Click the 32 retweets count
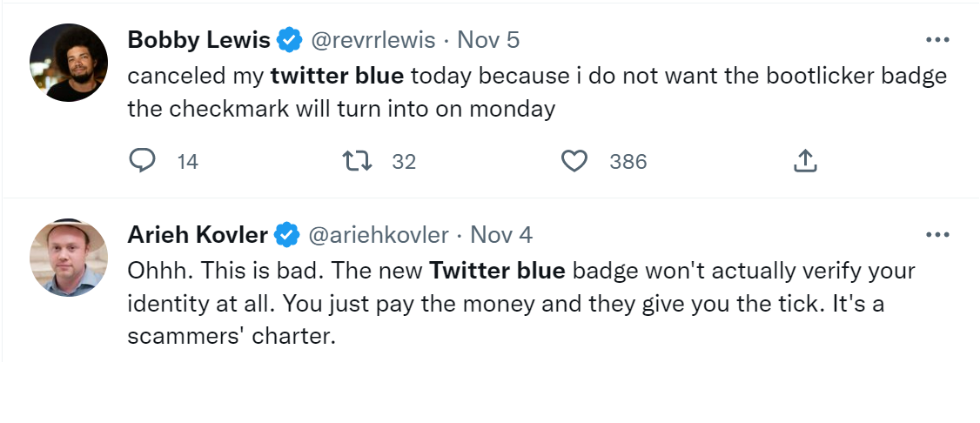 (x=404, y=162)
